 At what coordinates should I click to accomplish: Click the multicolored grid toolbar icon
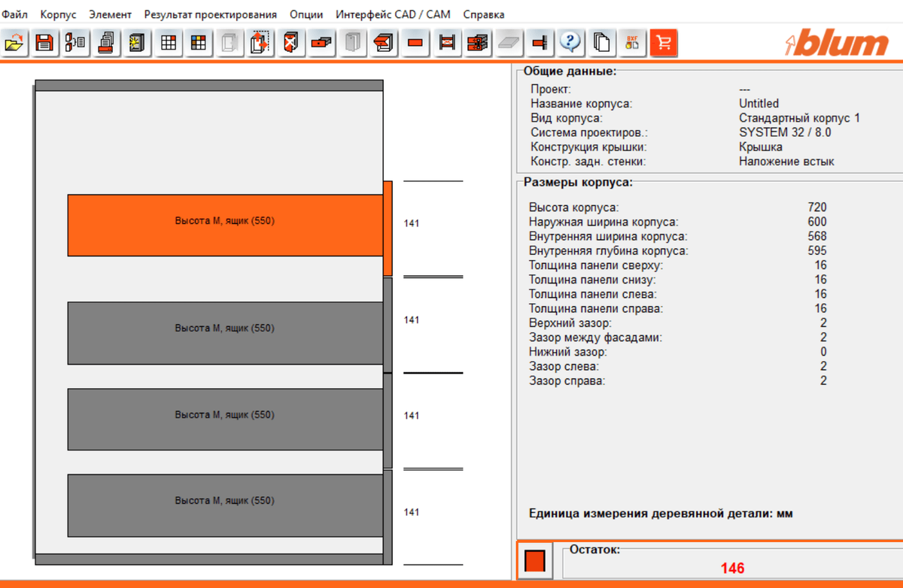[199, 43]
